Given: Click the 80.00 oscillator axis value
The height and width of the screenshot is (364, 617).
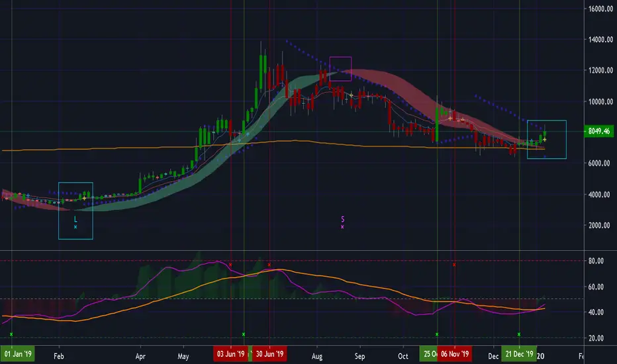Looking at the screenshot, I should (x=596, y=261).
